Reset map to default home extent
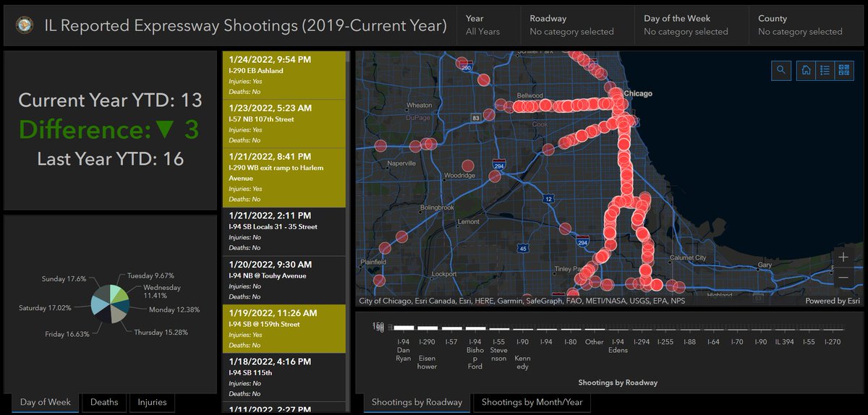The image size is (868, 415). click(x=806, y=70)
